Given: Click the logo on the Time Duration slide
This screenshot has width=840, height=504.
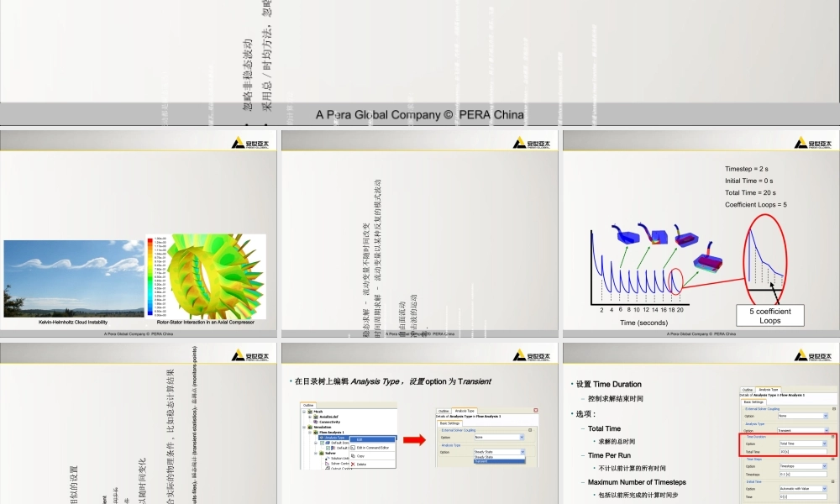Looking at the screenshot, I should tap(812, 355).
